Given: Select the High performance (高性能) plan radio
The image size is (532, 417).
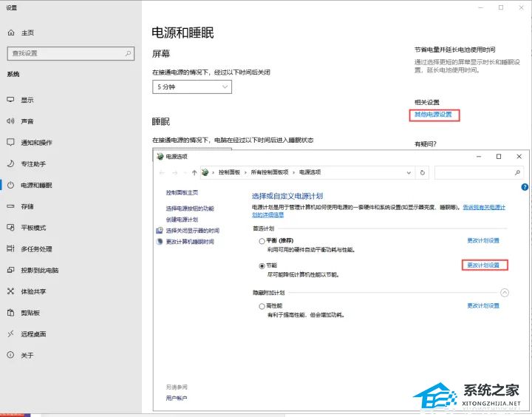Looking at the screenshot, I should (x=262, y=306).
